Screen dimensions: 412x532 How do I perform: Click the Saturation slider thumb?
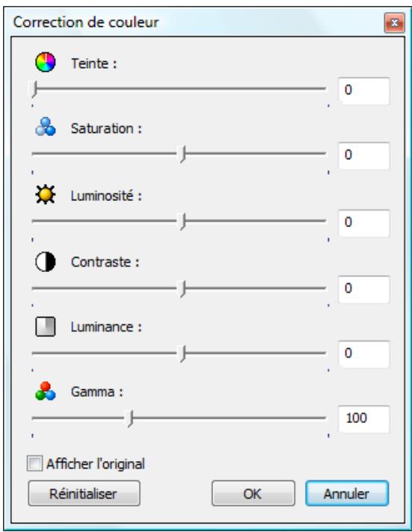(x=183, y=155)
